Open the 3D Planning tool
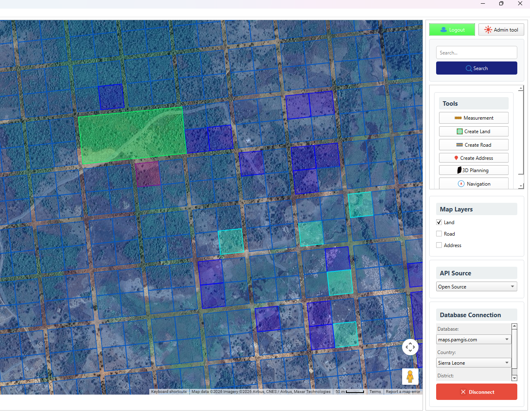 [x=474, y=170]
